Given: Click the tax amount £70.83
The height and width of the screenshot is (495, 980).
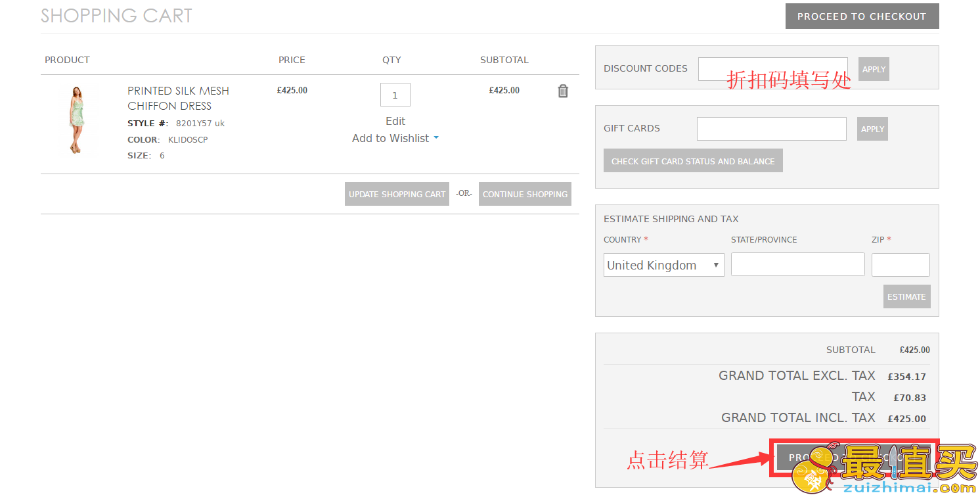Looking at the screenshot, I should [910, 398].
